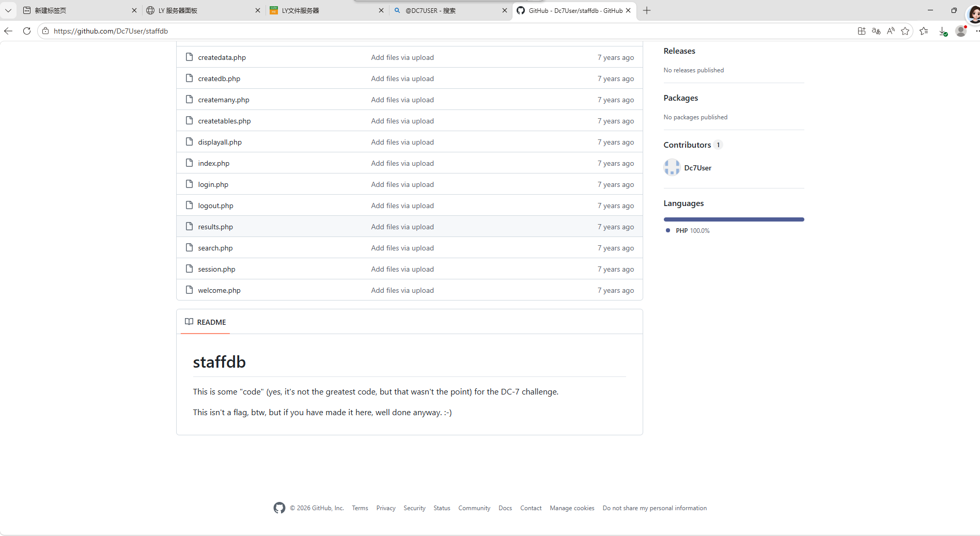Switch to the 新建标签页 tab
The width and height of the screenshot is (980, 536).
click(x=80, y=10)
